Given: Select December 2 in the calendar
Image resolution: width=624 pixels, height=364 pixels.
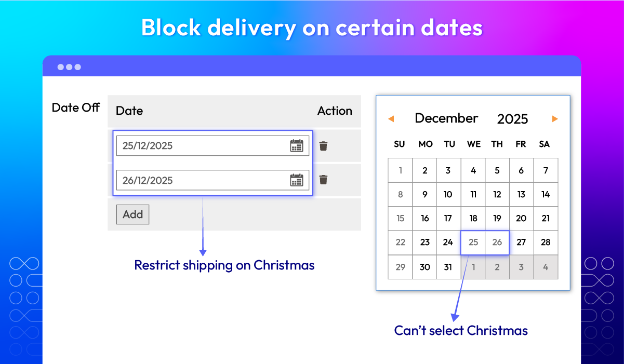Looking at the screenshot, I should (x=424, y=170).
